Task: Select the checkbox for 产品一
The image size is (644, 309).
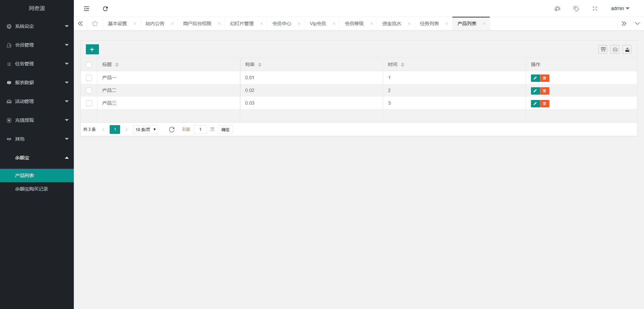Action: point(89,78)
